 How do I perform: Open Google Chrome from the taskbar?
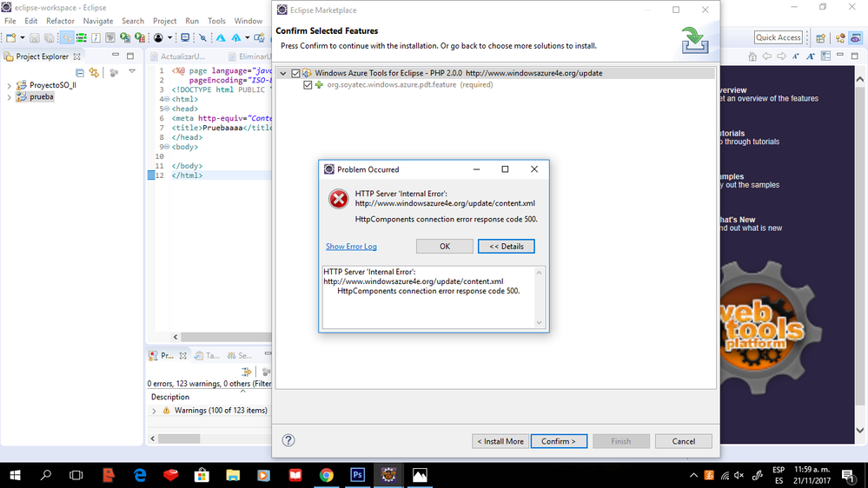326,475
